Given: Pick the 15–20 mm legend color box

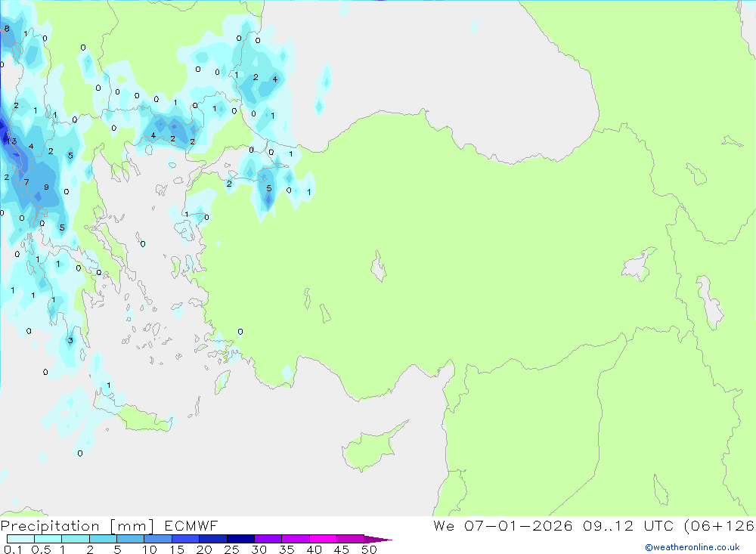Looking at the screenshot, I should (186, 539).
